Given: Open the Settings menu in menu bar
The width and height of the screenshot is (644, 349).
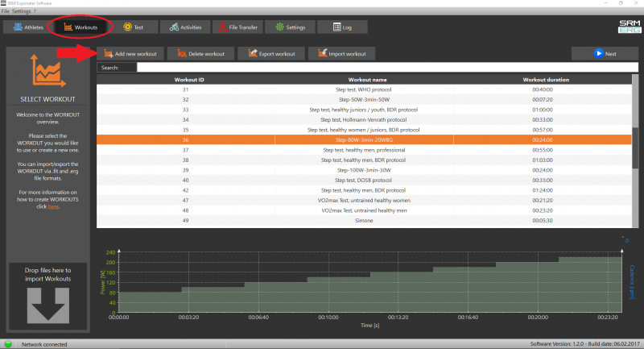Looking at the screenshot, I should 22,10.
